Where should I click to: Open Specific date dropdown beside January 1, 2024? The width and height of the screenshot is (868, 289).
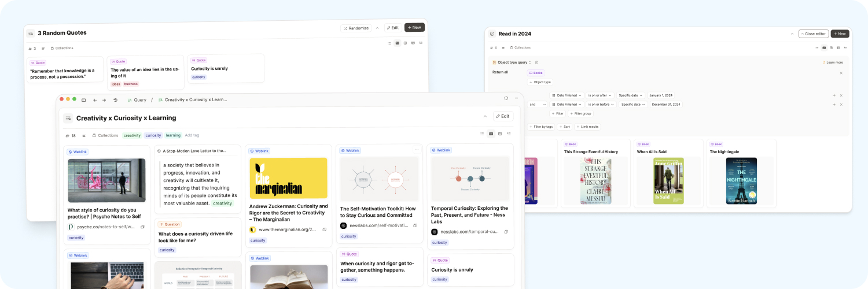631,95
